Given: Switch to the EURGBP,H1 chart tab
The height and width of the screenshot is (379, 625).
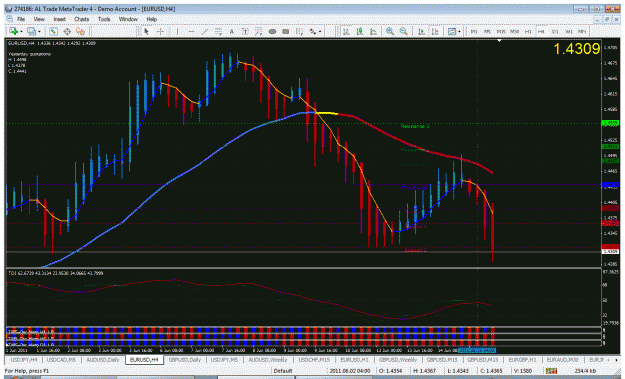Looking at the screenshot, I should pos(522,359).
